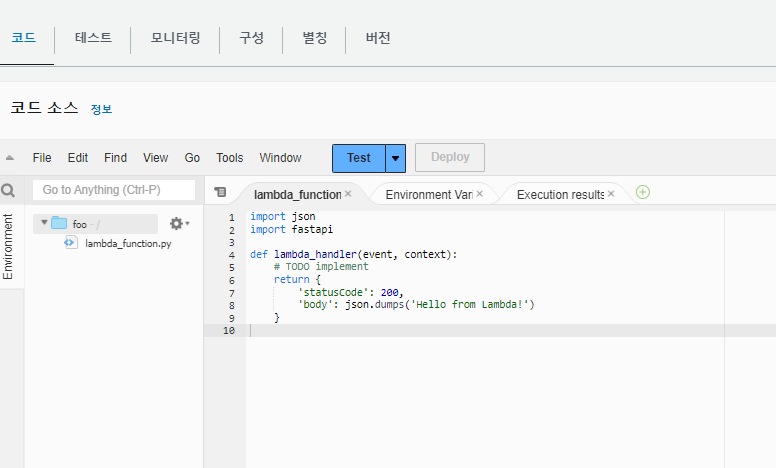The width and height of the screenshot is (776, 468).
Task: Open the Window menu
Action: [x=280, y=158]
